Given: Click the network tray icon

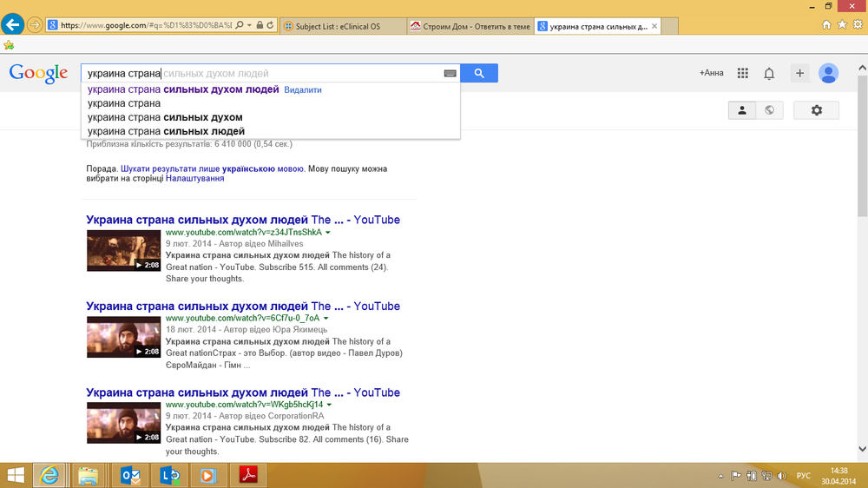Looking at the screenshot, I should [x=766, y=476].
